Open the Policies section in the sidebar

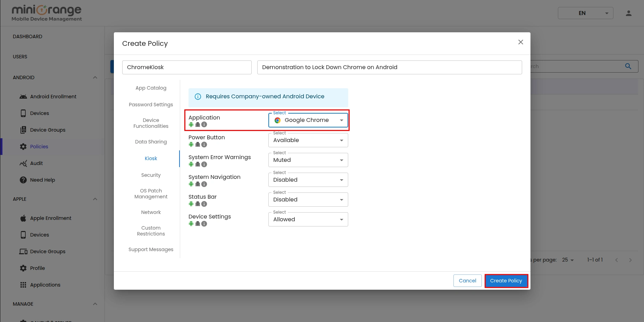[39, 146]
